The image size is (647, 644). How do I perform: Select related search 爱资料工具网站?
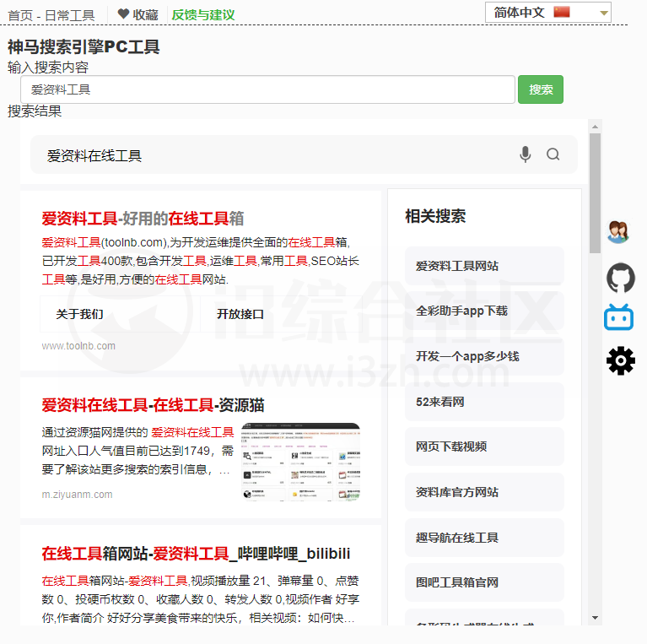pos(484,266)
